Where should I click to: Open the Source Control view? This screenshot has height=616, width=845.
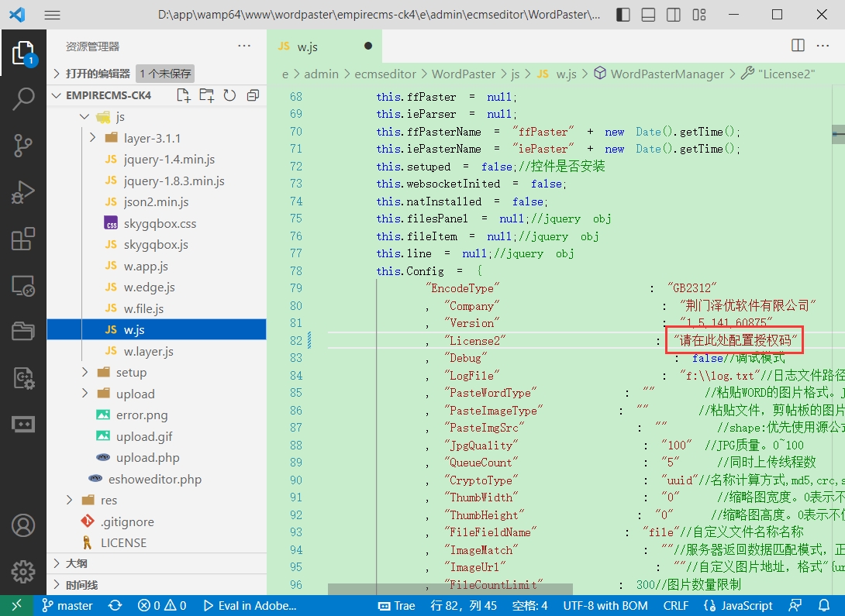23,145
